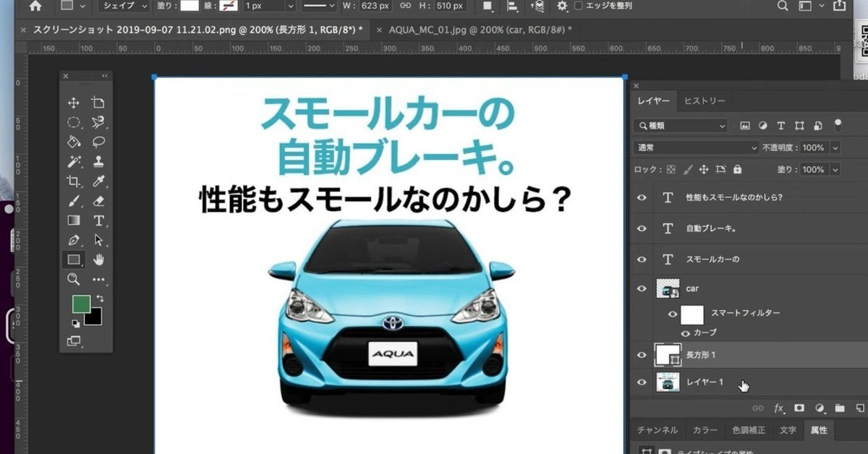
Task: Expand the collapsed toolbox double-arrow
Action: tap(104, 75)
